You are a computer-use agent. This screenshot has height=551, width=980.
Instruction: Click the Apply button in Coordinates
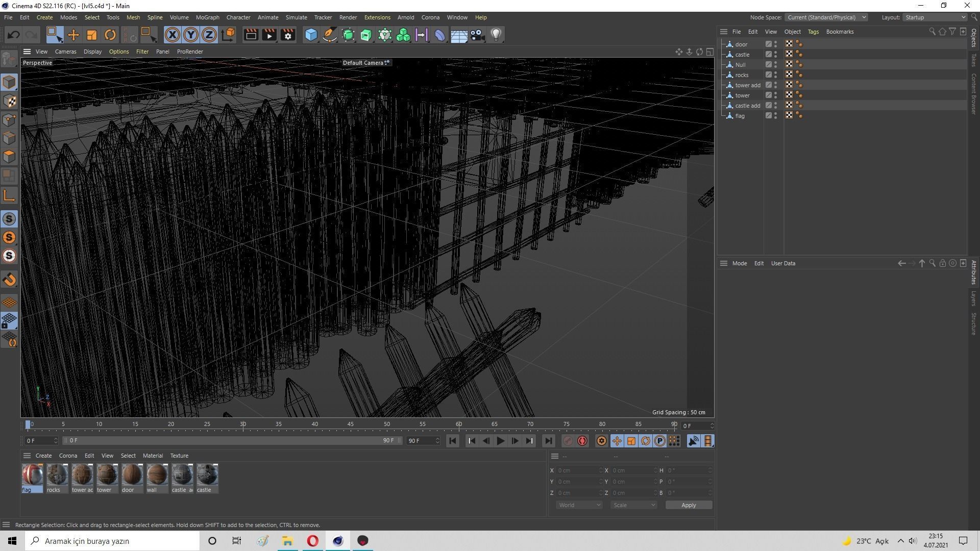[689, 505]
